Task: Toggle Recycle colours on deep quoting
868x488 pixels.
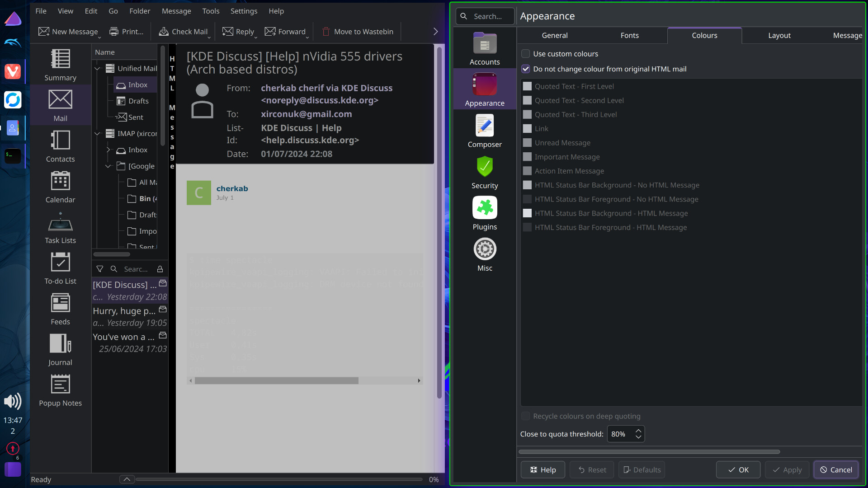Action: click(526, 416)
